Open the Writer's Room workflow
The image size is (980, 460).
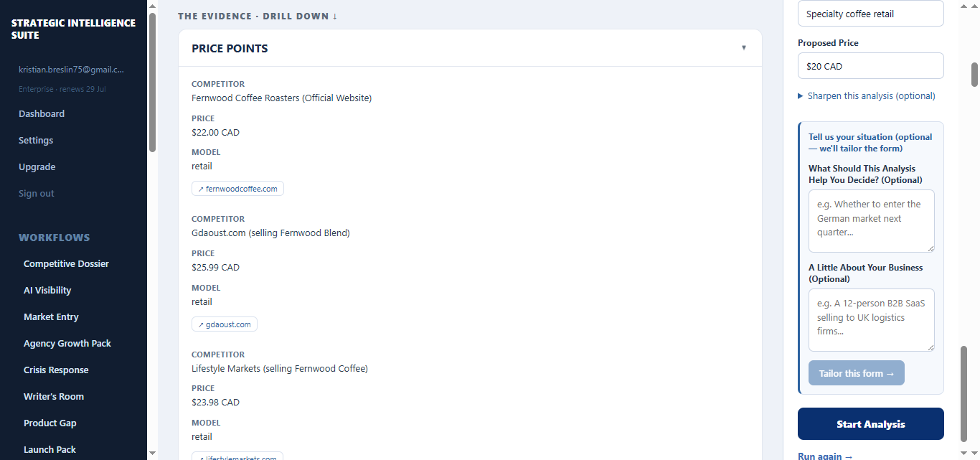[54, 396]
